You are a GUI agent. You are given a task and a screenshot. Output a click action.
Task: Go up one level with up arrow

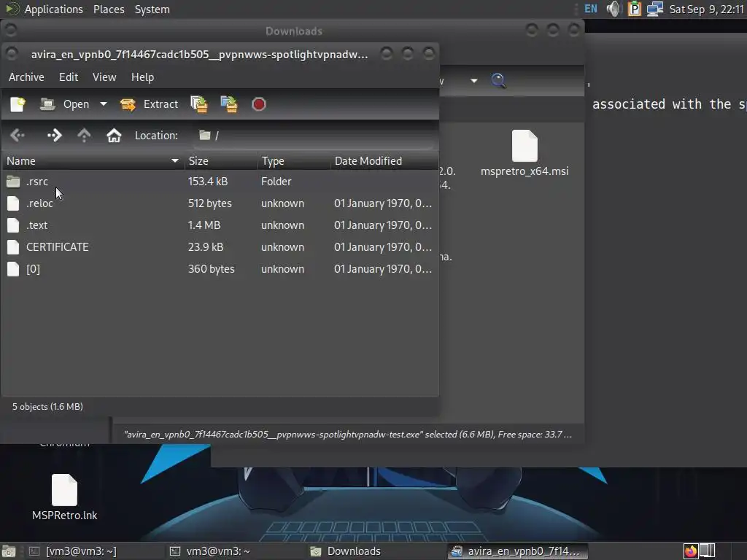84,136
